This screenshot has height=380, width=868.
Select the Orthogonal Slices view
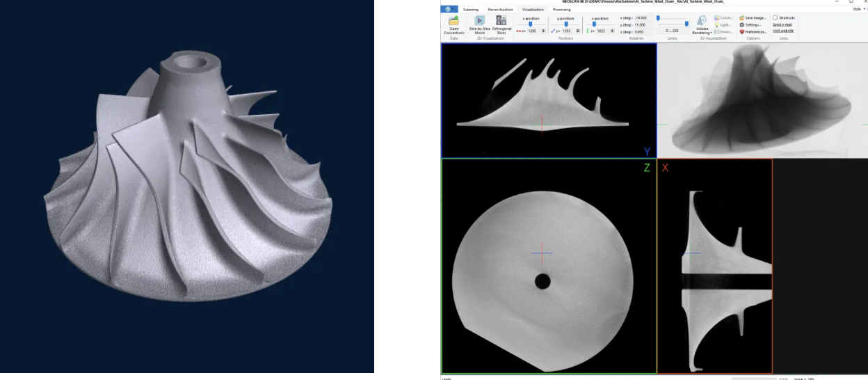501,21
